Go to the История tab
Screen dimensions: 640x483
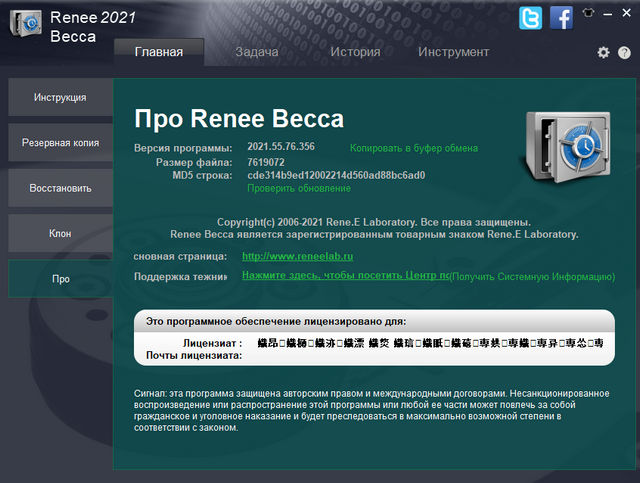[x=355, y=51]
